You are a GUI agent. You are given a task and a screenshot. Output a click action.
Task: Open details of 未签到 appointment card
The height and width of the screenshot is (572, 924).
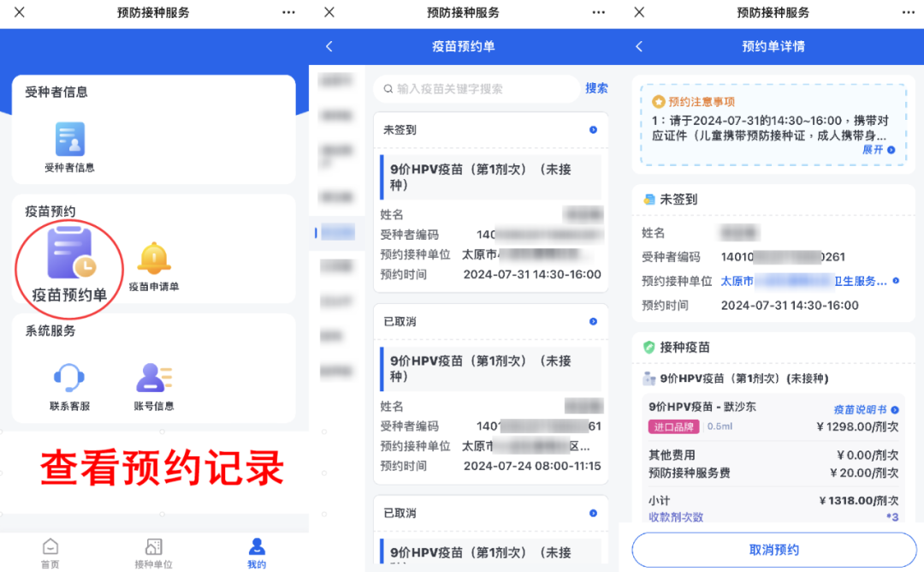[593, 130]
